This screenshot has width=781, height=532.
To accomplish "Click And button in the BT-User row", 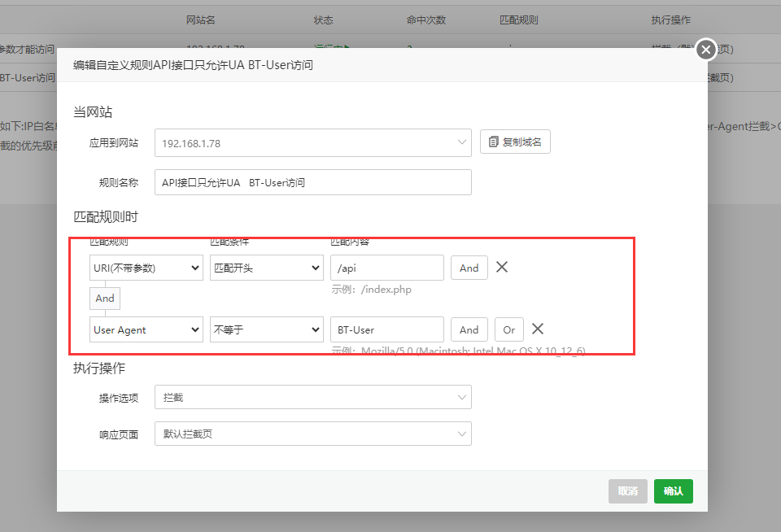I will (x=469, y=329).
